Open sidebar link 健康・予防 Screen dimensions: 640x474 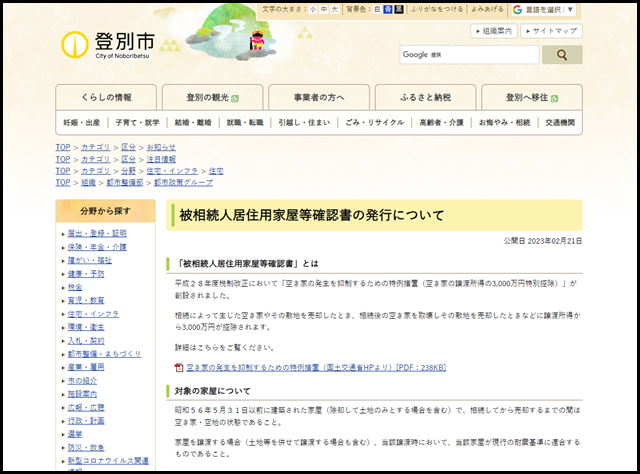(x=86, y=274)
